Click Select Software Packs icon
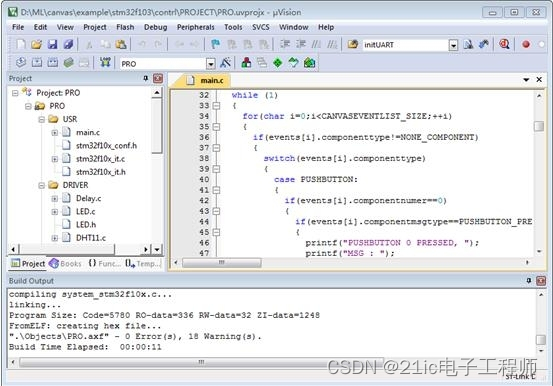Screen dimensions: 553x386 (293, 63)
